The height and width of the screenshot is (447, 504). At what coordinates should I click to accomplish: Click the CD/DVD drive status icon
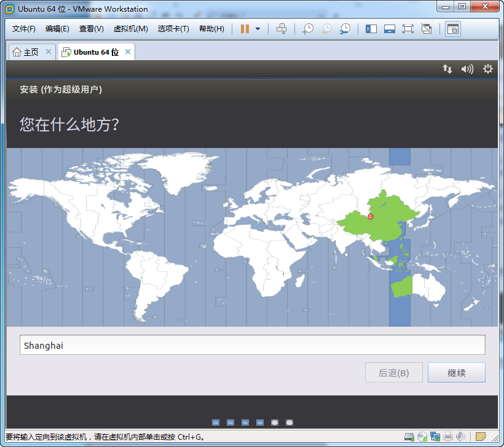[422, 437]
